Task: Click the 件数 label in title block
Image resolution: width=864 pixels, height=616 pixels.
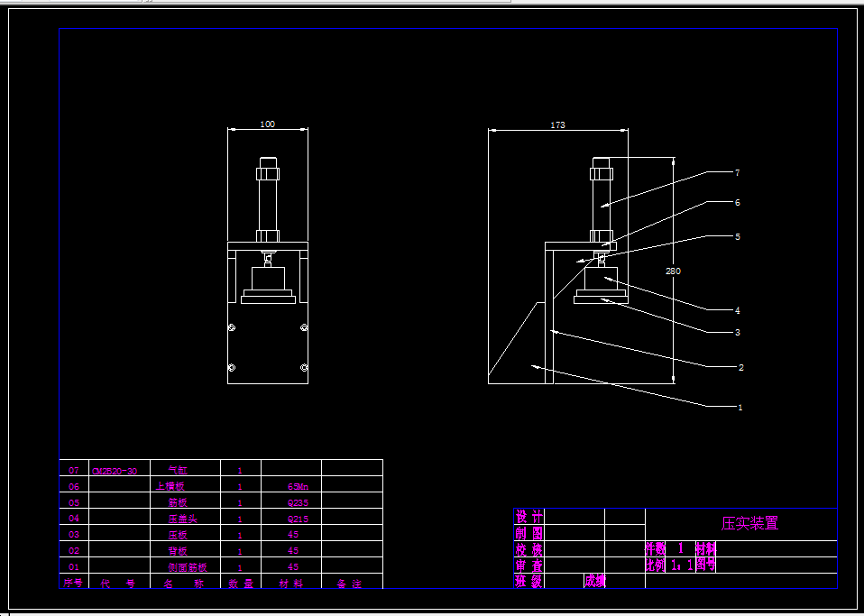Action: pos(656,548)
